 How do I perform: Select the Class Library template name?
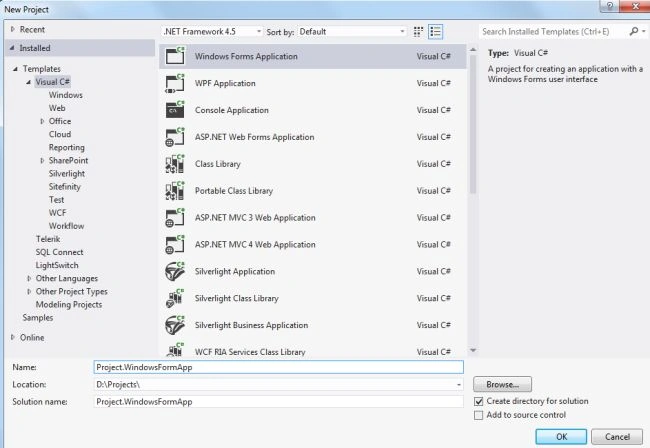218,164
